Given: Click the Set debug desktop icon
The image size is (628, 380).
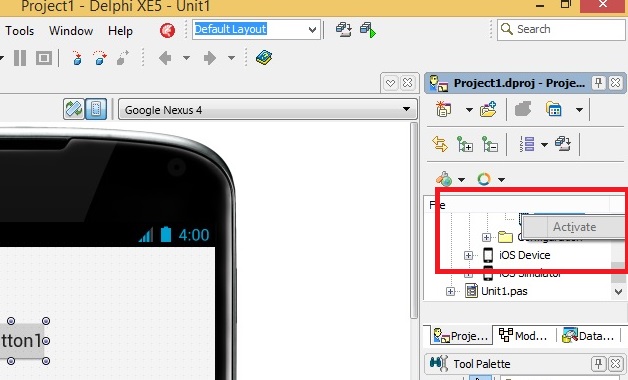Looking at the screenshot, I should point(368,30).
